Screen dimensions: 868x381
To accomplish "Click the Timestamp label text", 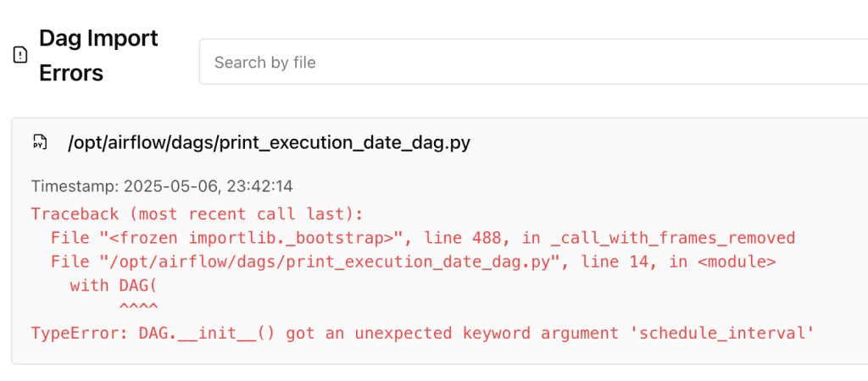I will (x=75, y=185).
